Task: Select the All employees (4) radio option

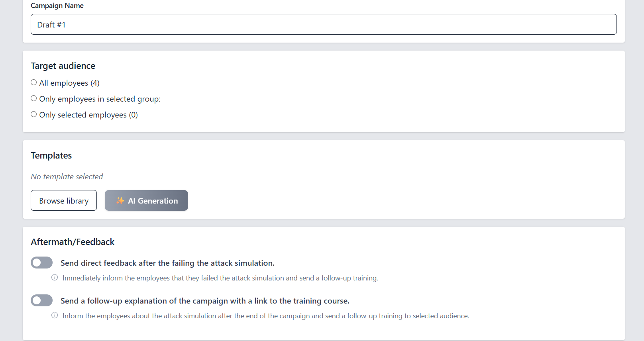Action: click(34, 82)
